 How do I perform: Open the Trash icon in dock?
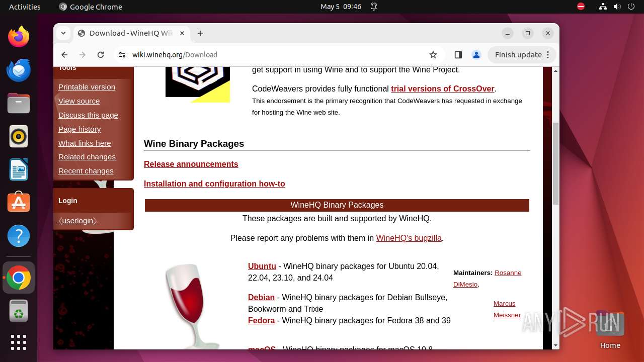(19, 310)
